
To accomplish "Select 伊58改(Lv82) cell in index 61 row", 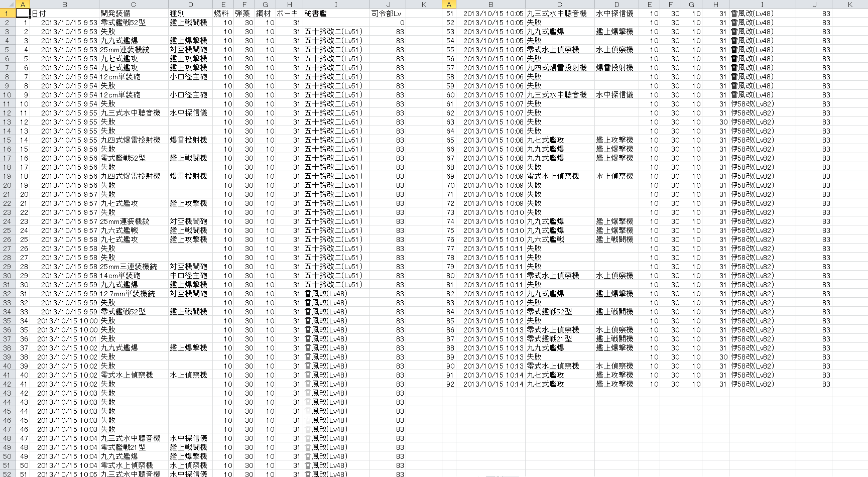I will click(762, 104).
